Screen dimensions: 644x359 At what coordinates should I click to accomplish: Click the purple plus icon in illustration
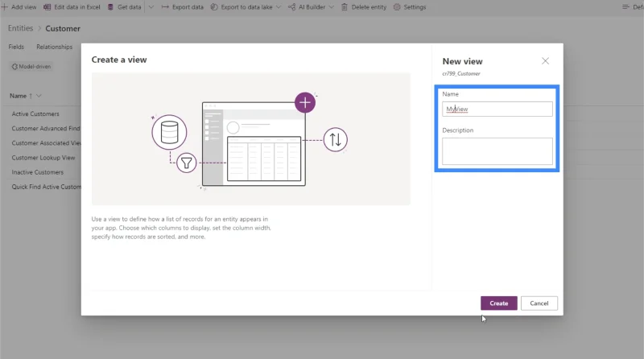(305, 103)
